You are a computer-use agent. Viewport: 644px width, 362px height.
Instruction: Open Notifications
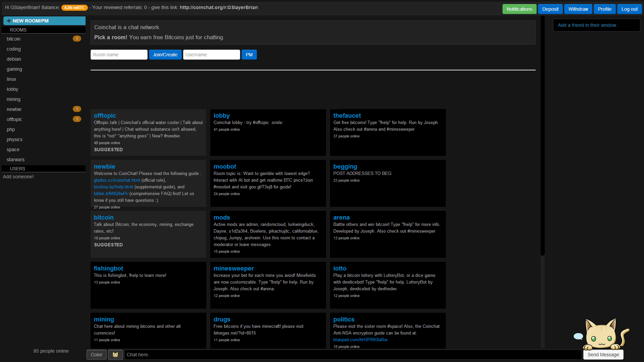coord(519,9)
